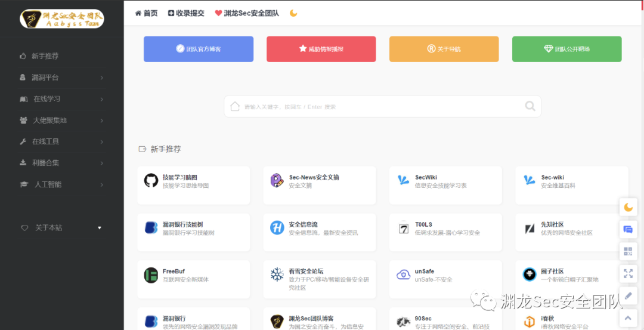Toggle dark mode moon icon in top navbar
This screenshot has height=330, width=644.
click(x=293, y=13)
